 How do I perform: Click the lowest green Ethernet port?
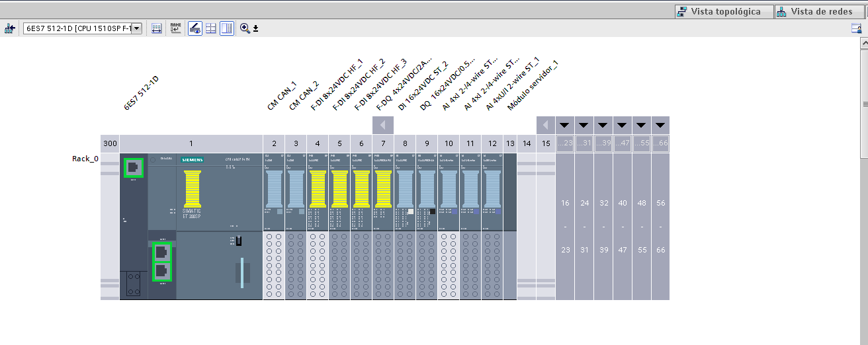[x=162, y=271]
